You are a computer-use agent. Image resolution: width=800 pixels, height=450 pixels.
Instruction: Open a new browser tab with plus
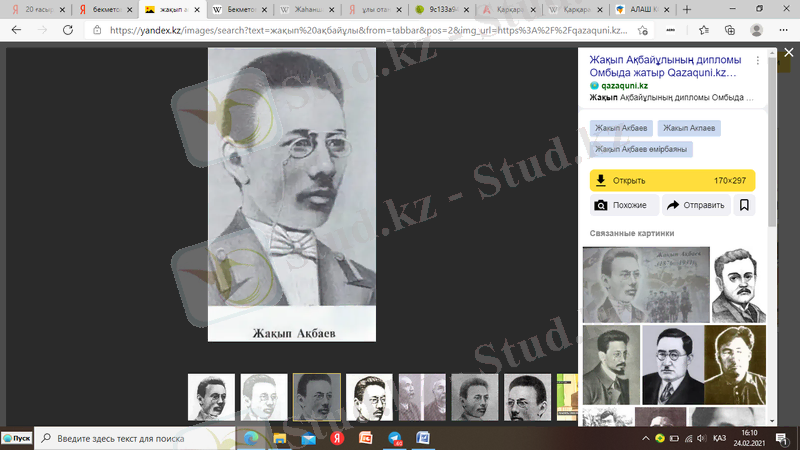[x=686, y=9]
